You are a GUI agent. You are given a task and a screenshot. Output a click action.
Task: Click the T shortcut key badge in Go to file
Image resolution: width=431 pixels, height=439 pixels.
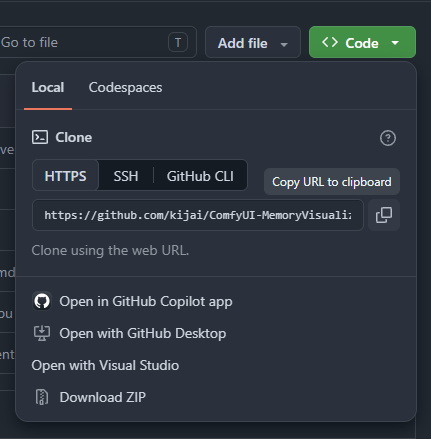[178, 43]
